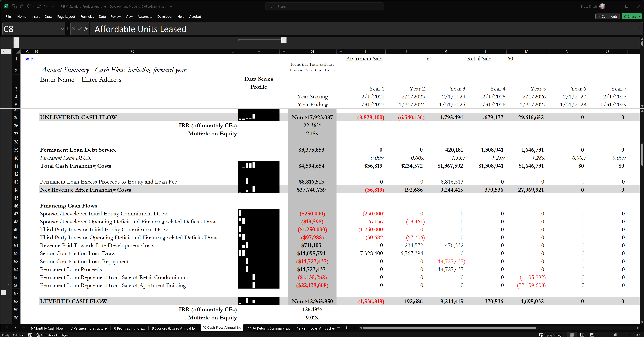Switch to 6 Monthly Cash Flow sheet
Image resolution: width=644 pixels, height=337 pixels.
coord(47,328)
